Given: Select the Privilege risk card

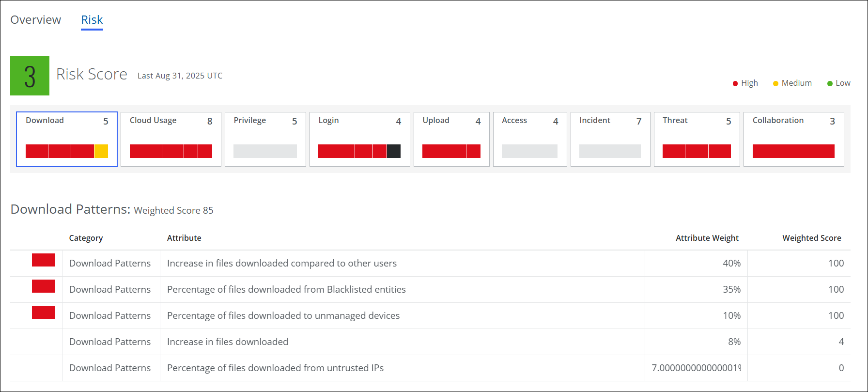Looking at the screenshot, I should (265, 139).
